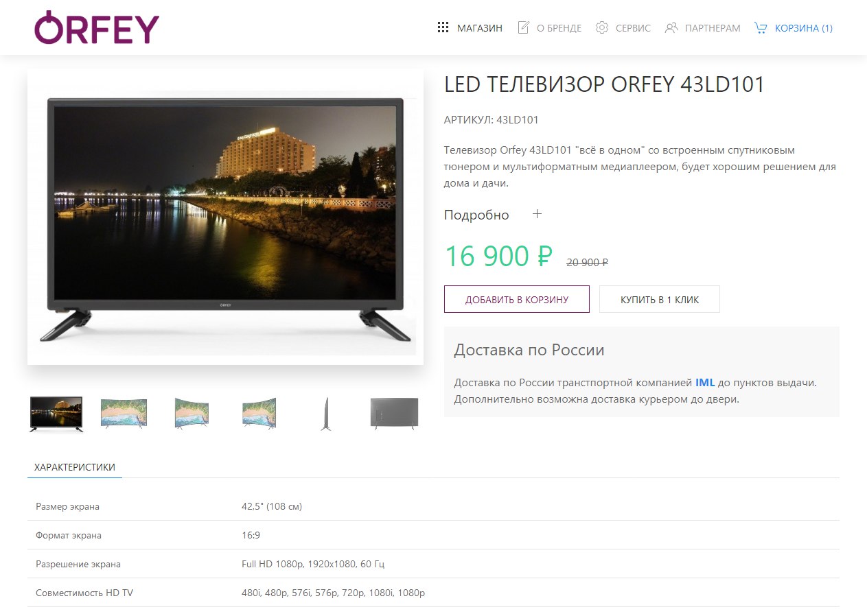The image size is (867, 616).
Task: Go to the СЕРВИС page
Action: point(633,28)
